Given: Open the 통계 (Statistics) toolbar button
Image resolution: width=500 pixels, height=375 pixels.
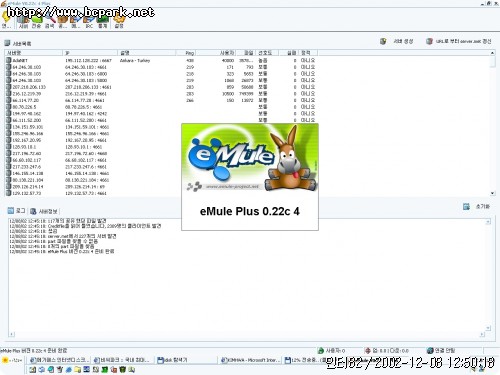Looking at the screenshot, I should pos(103,21).
